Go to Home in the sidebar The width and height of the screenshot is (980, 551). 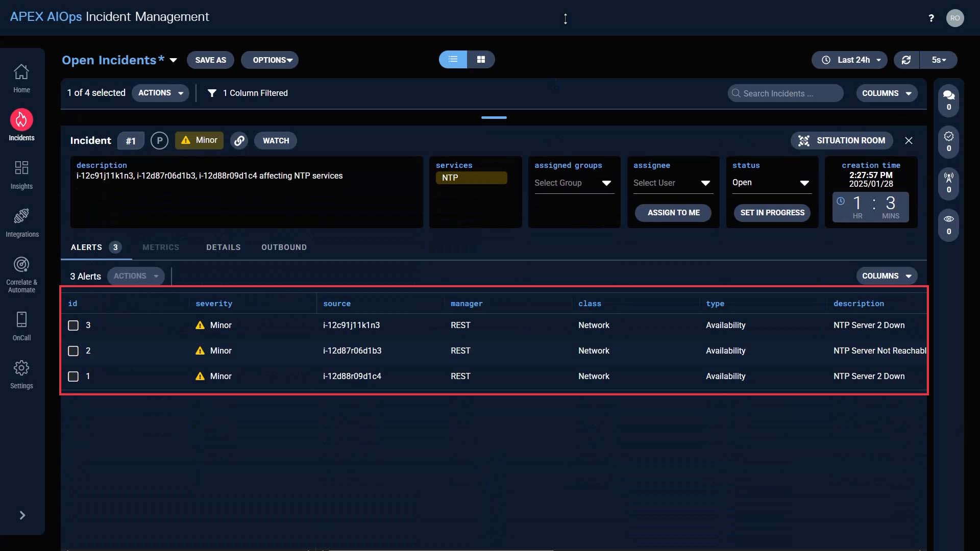click(21, 78)
